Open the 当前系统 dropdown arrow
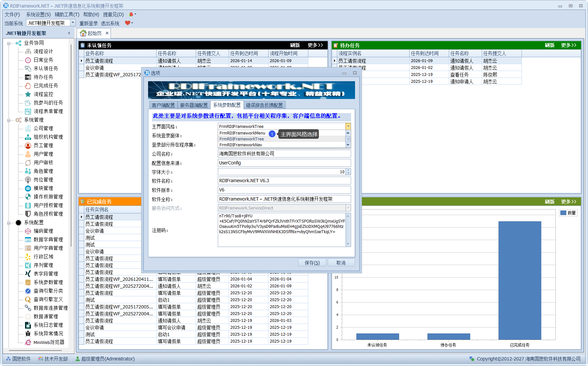 coord(73,23)
